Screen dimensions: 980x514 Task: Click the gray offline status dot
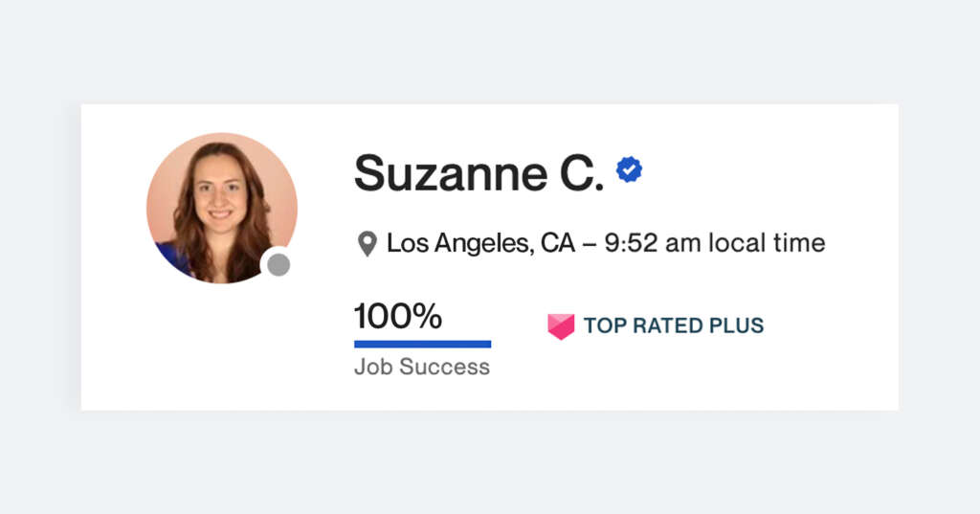(278, 265)
